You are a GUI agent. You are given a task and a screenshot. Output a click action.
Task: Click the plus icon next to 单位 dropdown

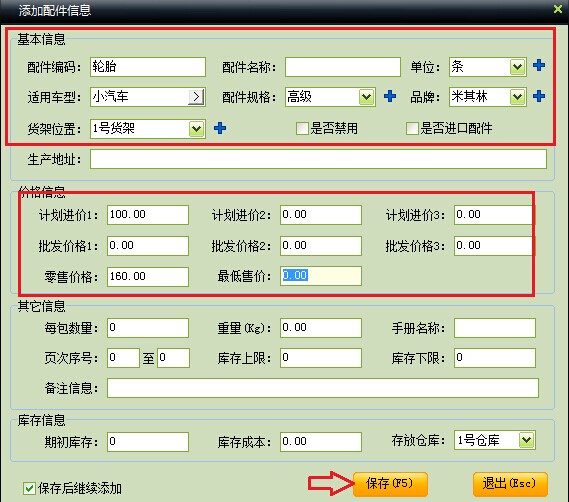tap(539, 65)
